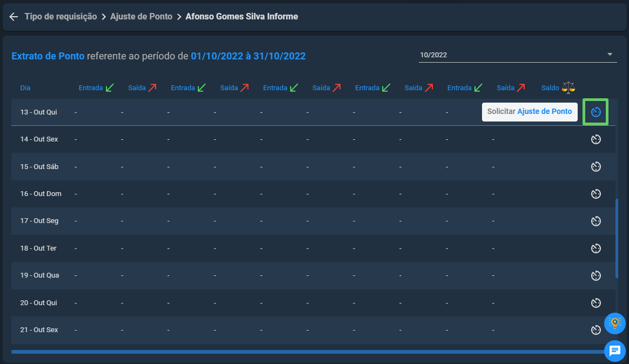
Task: Select the 15 - Out Sáb row label
Action: 39,166
